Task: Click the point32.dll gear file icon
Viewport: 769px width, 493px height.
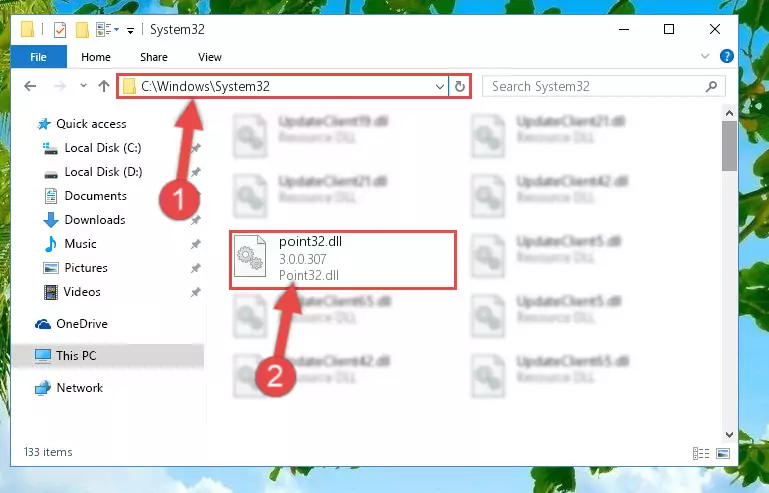Action: point(250,256)
